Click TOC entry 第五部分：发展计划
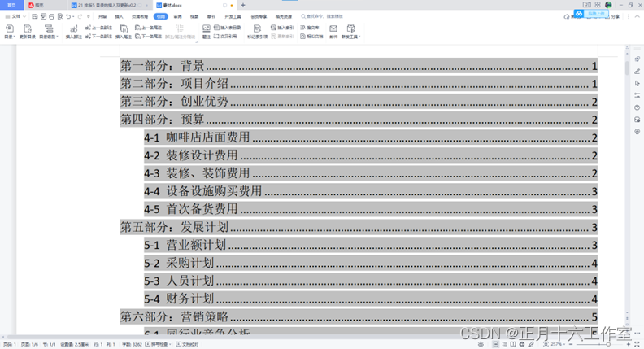 [x=358, y=227]
